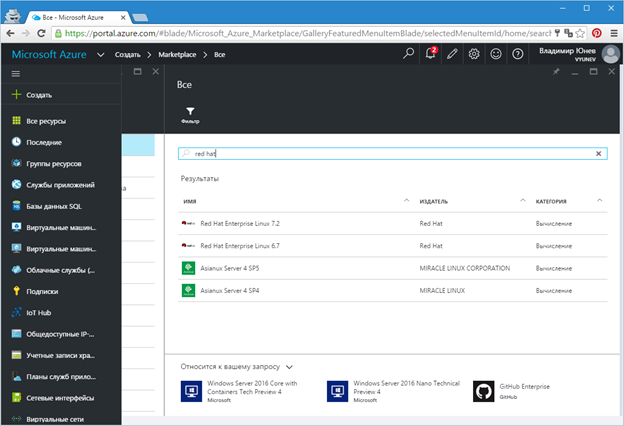Sort by ИЗДАТЕЛЬ column arrow
The width and height of the screenshot is (624, 426).
click(523, 200)
